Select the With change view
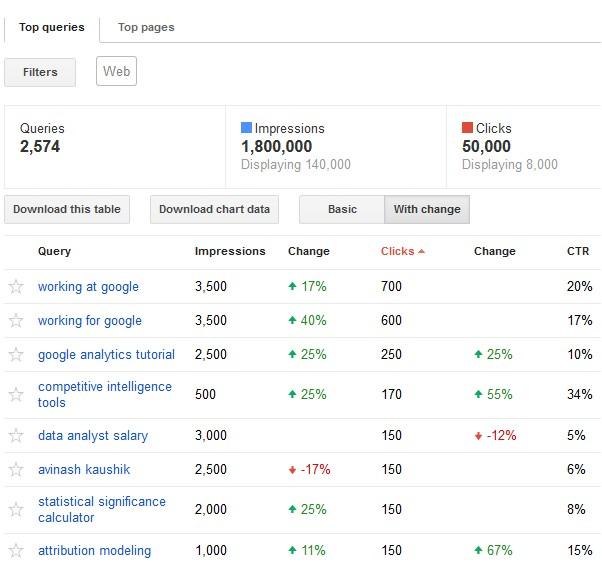The image size is (602, 565). (x=427, y=210)
